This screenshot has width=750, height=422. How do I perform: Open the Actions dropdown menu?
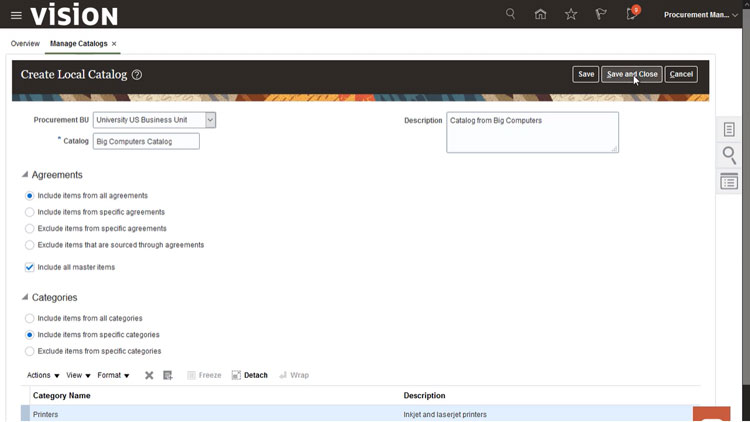tap(43, 375)
